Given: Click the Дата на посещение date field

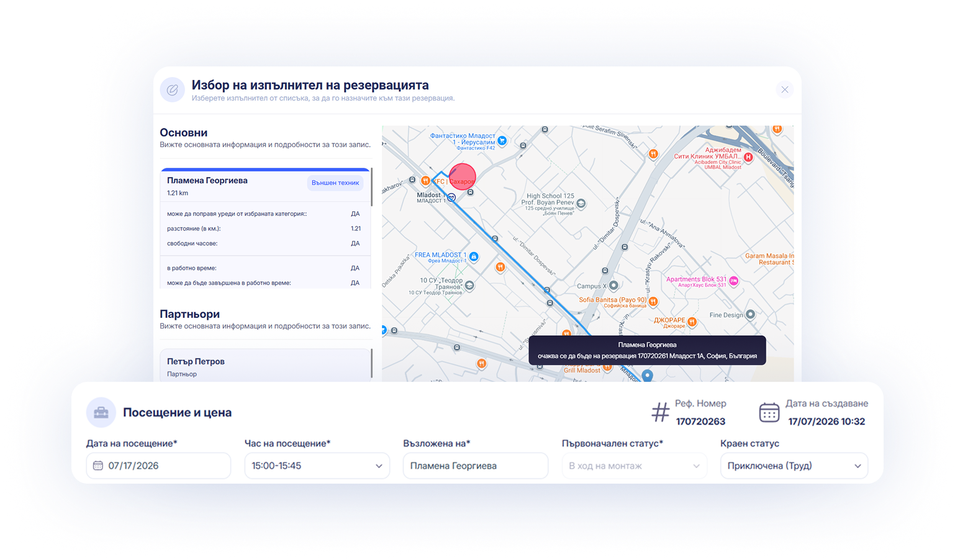Looking at the screenshot, I should tap(158, 466).
